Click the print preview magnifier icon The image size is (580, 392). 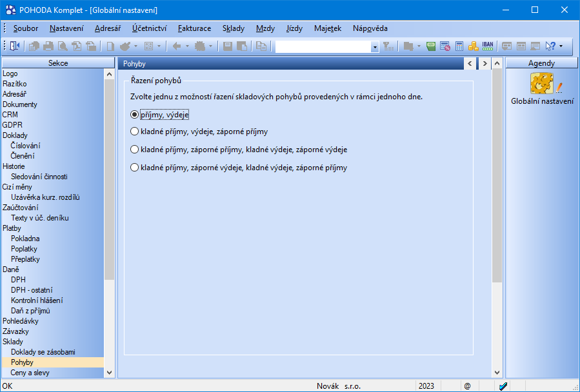pos(63,46)
